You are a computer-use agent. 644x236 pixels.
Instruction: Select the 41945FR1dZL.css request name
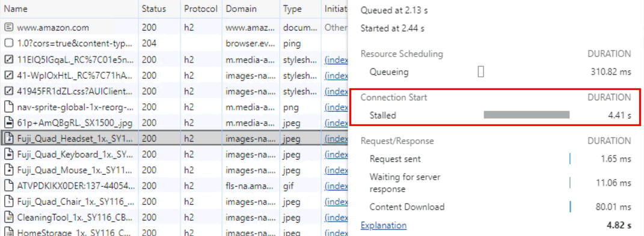(75, 91)
